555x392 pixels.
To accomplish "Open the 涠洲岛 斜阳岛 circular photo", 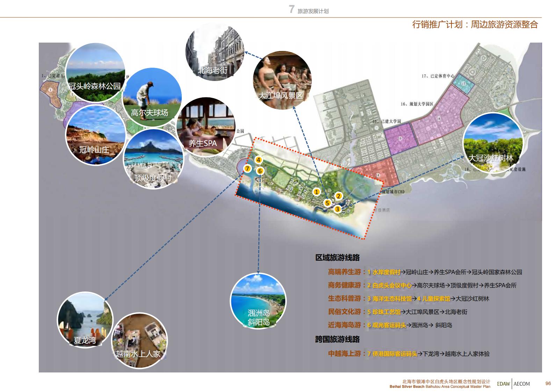I will click(258, 301).
